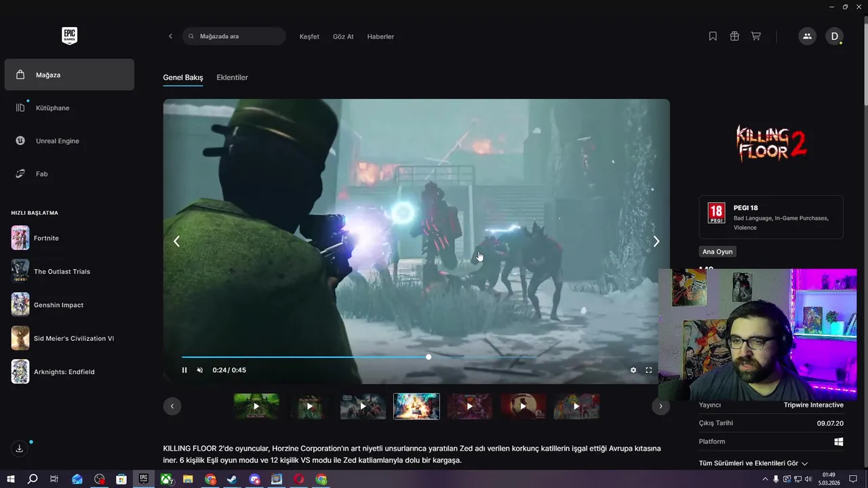The width and height of the screenshot is (868, 488).
Task: Click the 0:24 / 0:45 time display
Action: 229,370
